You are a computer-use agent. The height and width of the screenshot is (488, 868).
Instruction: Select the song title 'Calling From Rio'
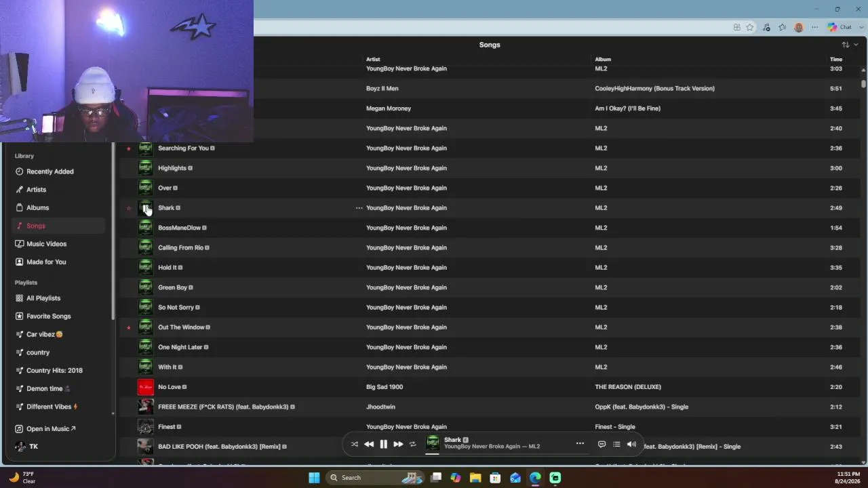tap(180, 247)
